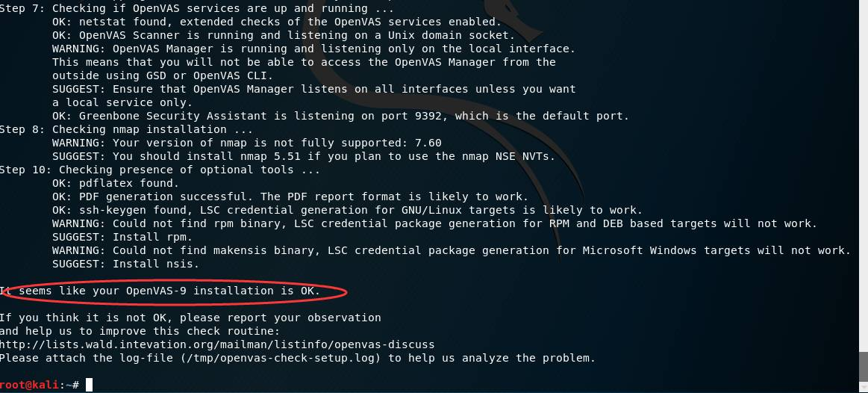Click the block cursor at the prompt
The image size is (868, 393).
point(89,385)
